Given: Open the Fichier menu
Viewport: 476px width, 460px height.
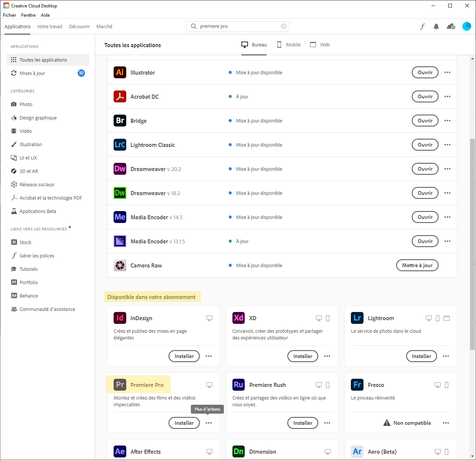Looking at the screenshot, I should pos(10,15).
